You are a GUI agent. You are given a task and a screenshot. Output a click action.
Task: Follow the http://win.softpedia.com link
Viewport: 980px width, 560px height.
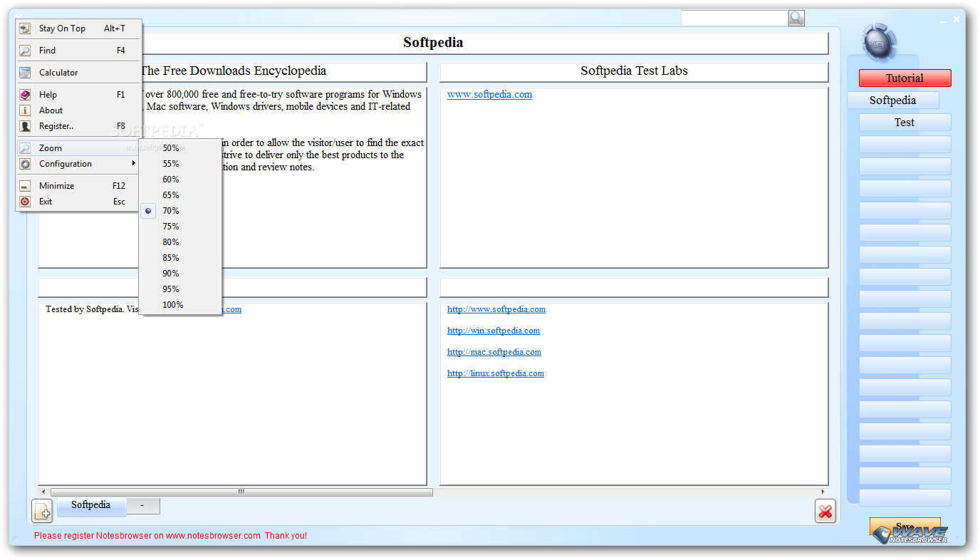click(494, 331)
